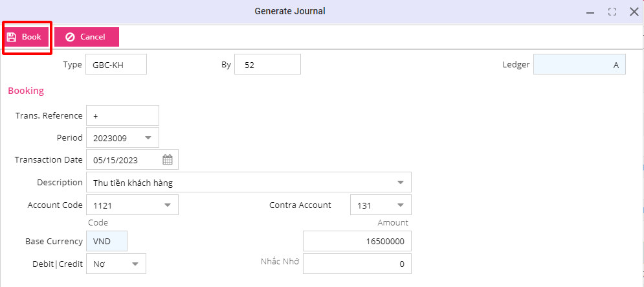Open the Transaction Date calendar picker
This screenshot has width=644, height=287.
[x=167, y=159]
